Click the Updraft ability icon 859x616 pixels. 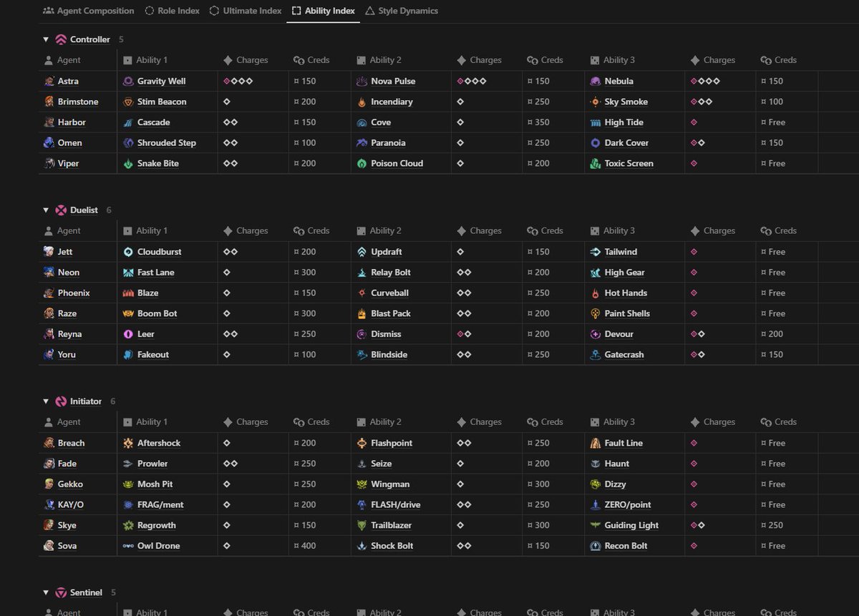tap(362, 252)
